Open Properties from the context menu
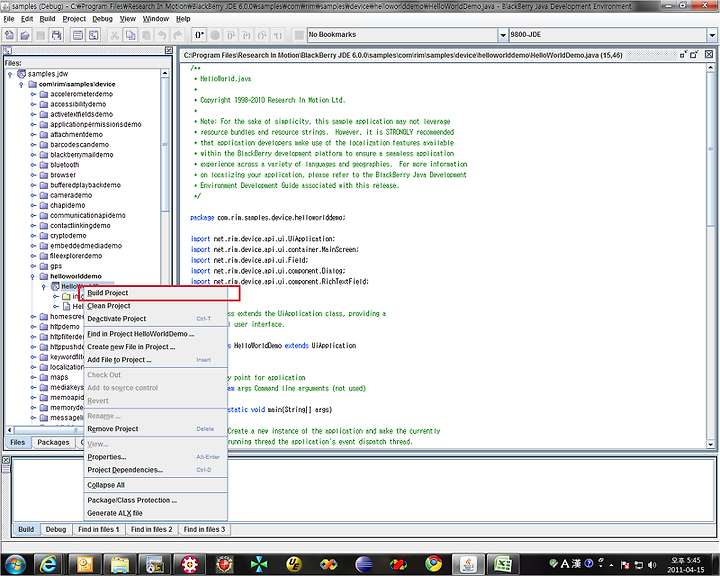720x576 pixels. pyautogui.click(x=156, y=457)
